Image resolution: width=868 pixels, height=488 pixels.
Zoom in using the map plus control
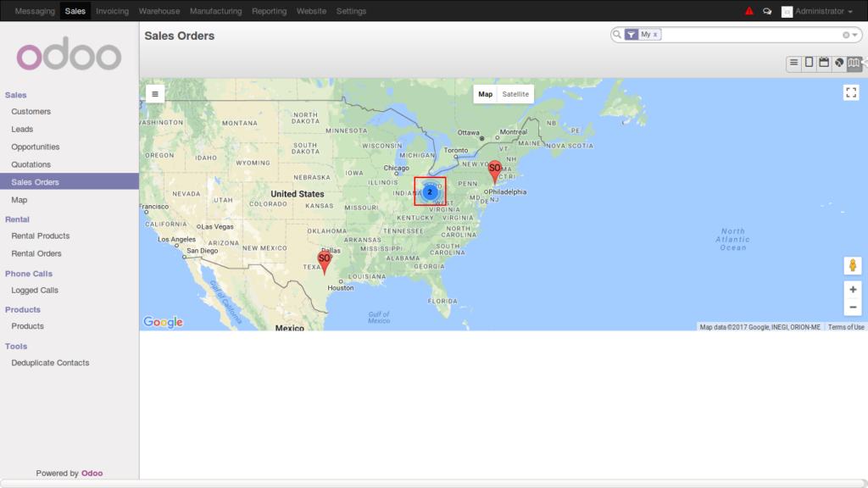click(852, 289)
